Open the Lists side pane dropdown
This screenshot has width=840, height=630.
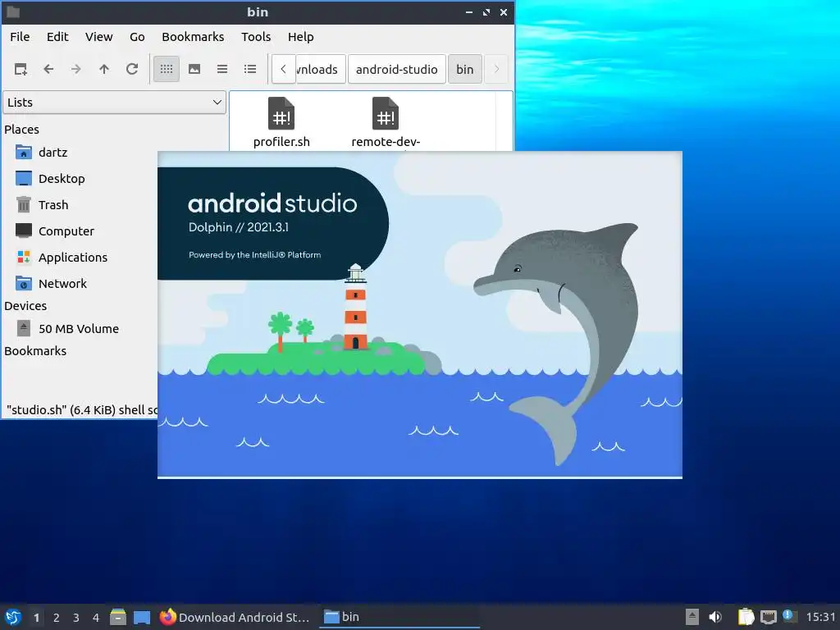[115, 103]
